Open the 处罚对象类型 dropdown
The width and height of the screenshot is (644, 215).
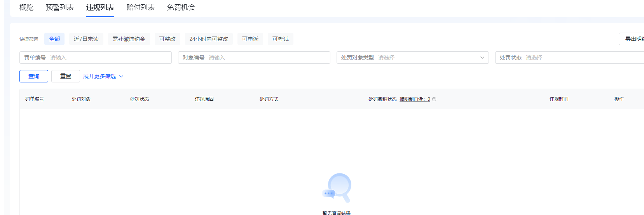pos(412,58)
